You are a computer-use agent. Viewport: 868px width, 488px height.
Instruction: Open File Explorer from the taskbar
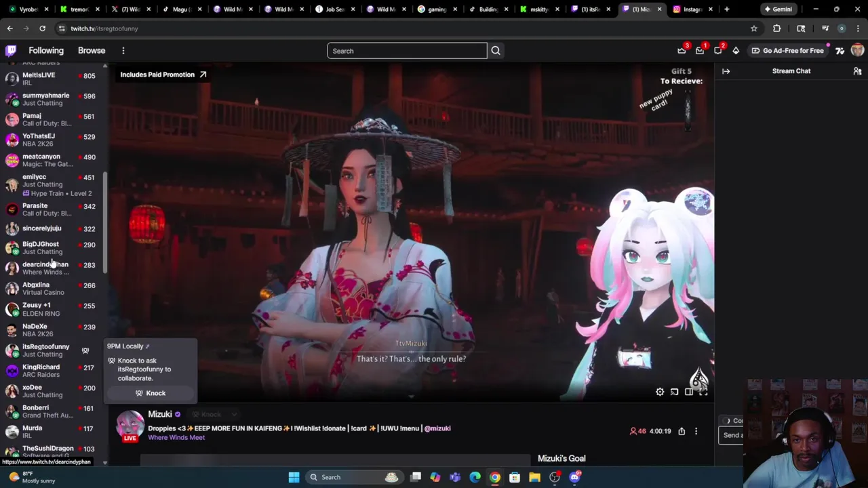point(535,477)
